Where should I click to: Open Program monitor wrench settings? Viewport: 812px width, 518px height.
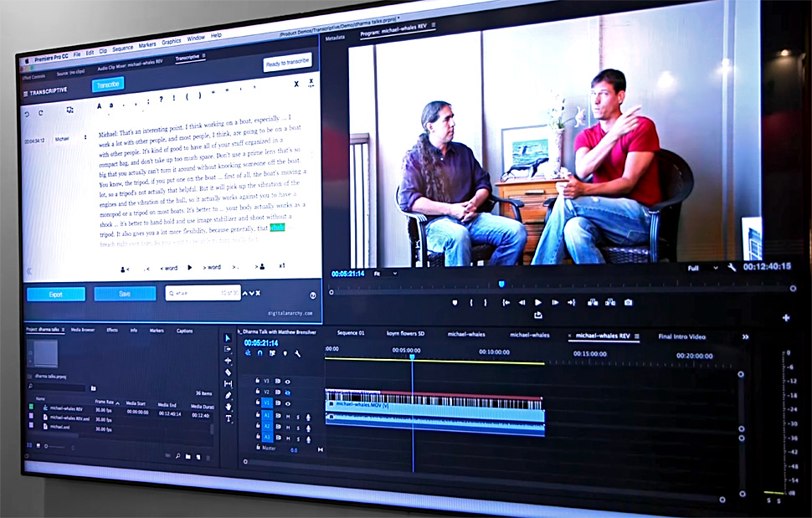(732, 268)
